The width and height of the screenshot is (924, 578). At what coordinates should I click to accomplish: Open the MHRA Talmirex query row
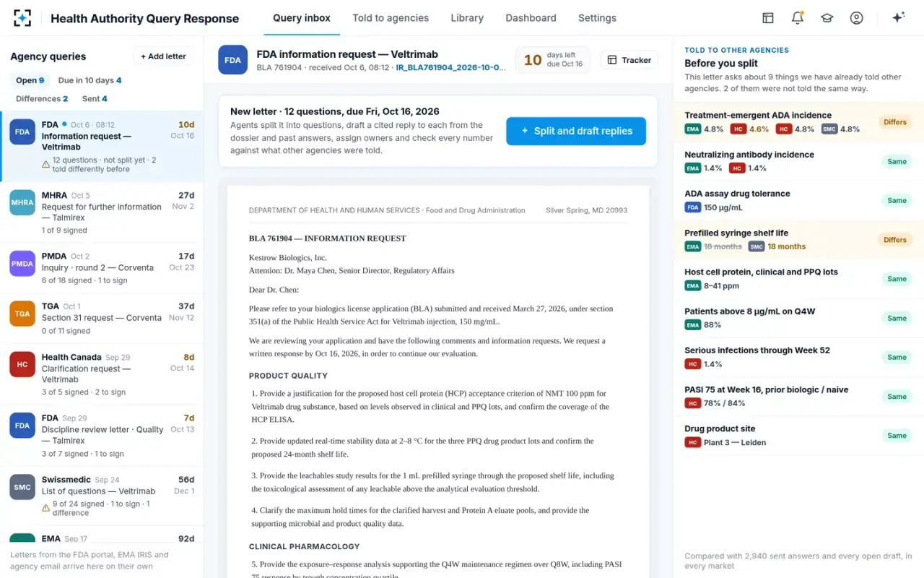[102, 212]
